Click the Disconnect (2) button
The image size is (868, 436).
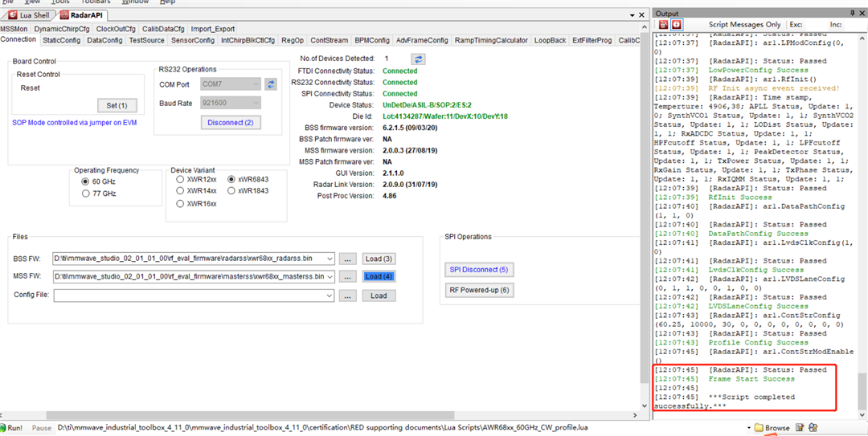(231, 122)
